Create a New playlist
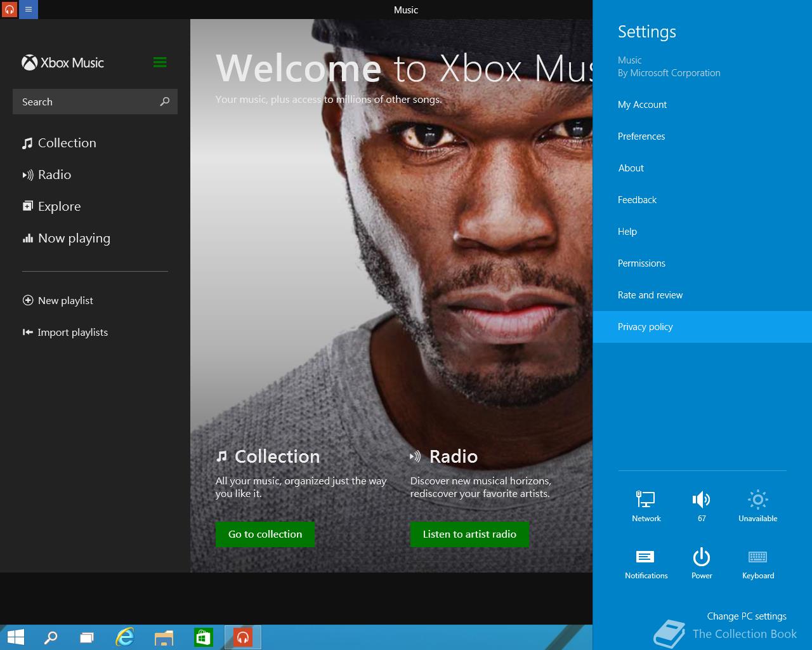 (x=58, y=300)
